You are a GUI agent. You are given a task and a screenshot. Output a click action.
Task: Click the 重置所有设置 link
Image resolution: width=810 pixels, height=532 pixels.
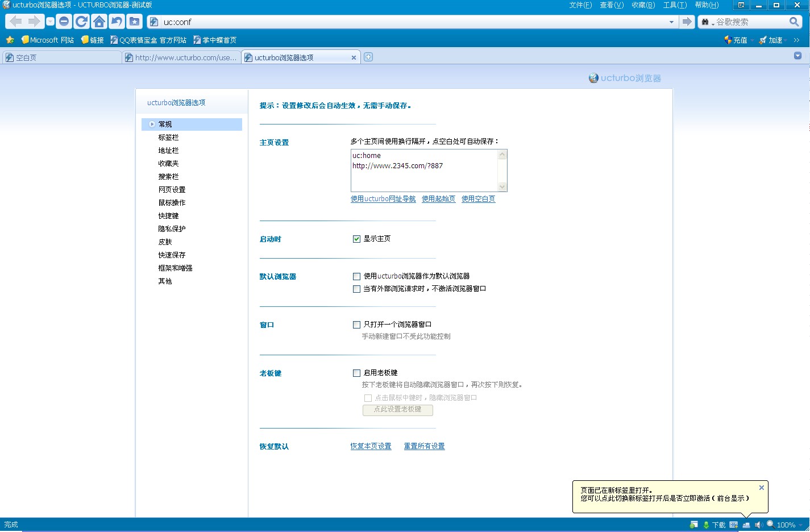pos(424,446)
